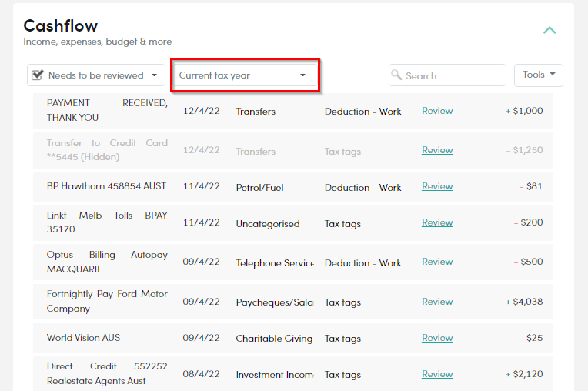
Task: Click the +$2,120 amount
Action: (x=524, y=374)
